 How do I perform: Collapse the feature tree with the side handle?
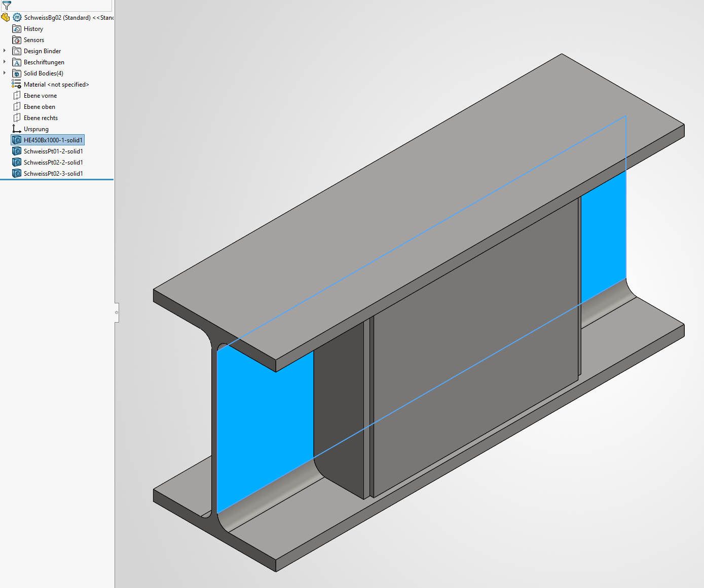117,312
